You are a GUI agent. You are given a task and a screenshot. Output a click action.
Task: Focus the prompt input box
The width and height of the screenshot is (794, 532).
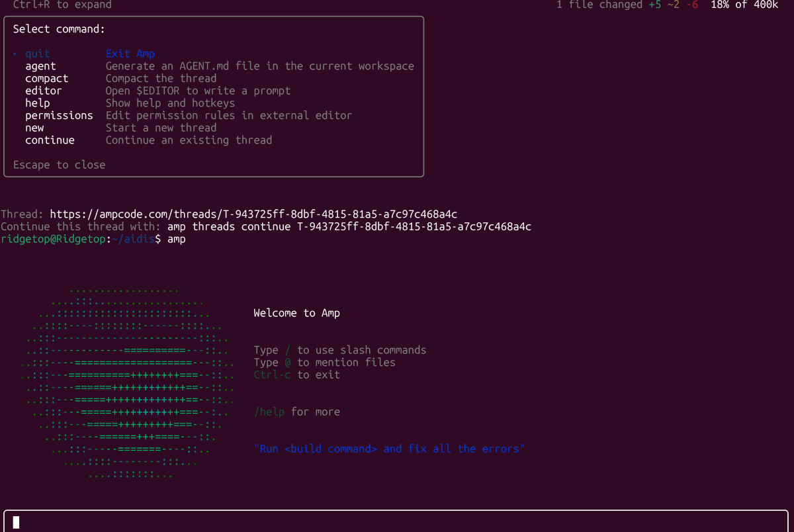click(397, 521)
